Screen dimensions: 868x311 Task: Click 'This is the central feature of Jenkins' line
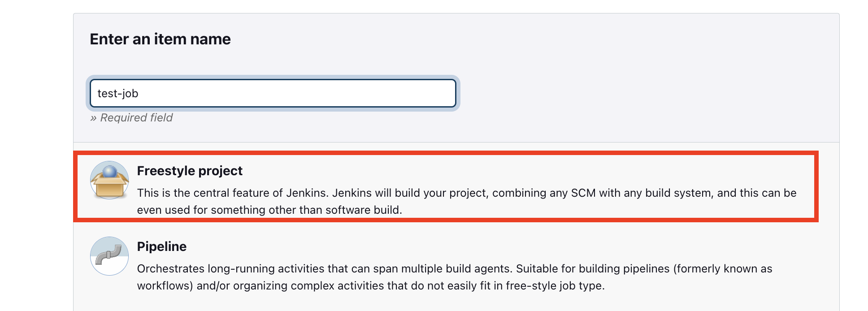click(x=467, y=193)
